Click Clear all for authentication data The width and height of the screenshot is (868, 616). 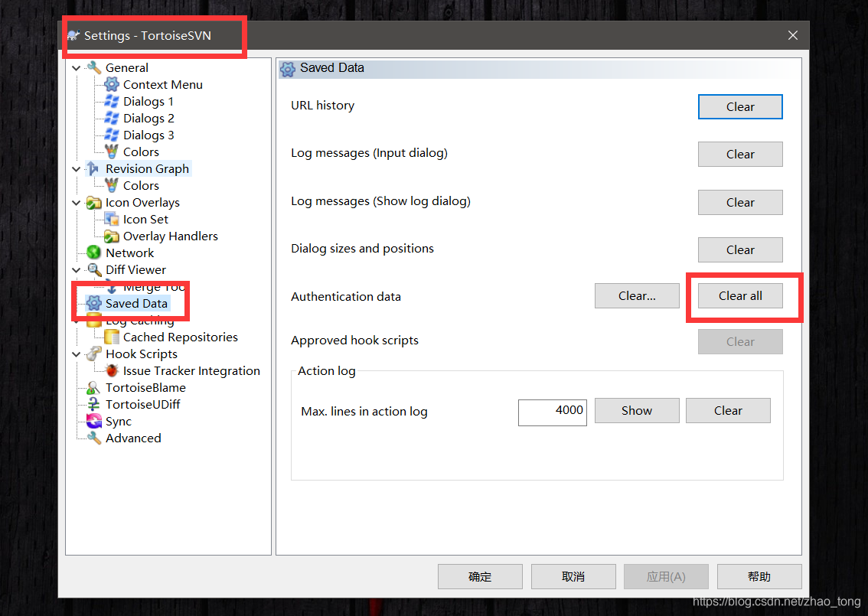pyautogui.click(x=739, y=295)
